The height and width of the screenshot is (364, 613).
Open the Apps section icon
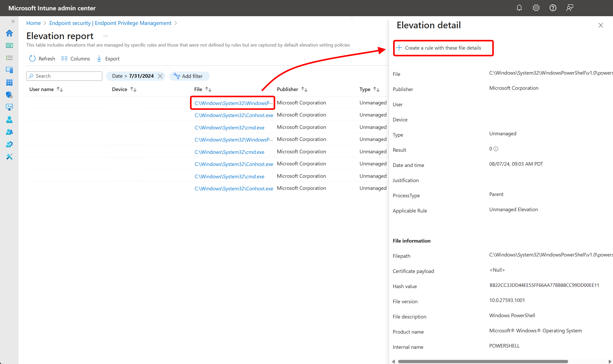point(9,82)
